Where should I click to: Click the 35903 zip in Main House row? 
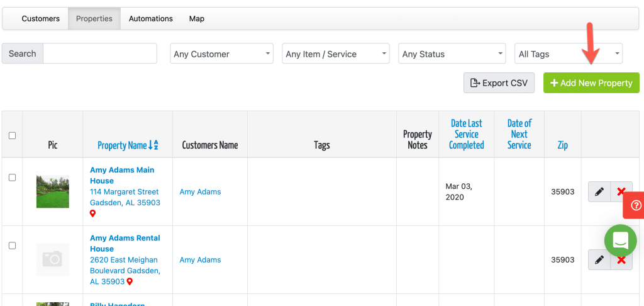[x=563, y=191]
